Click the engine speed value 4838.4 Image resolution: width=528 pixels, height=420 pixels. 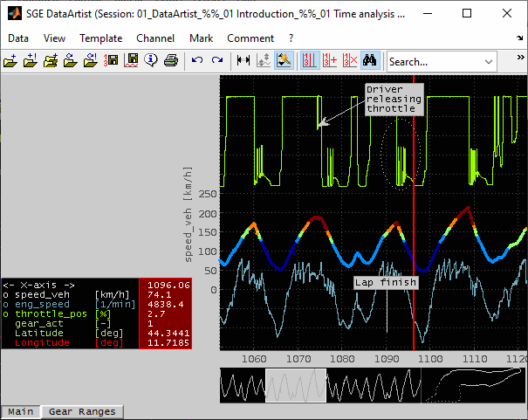[x=166, y=305]
